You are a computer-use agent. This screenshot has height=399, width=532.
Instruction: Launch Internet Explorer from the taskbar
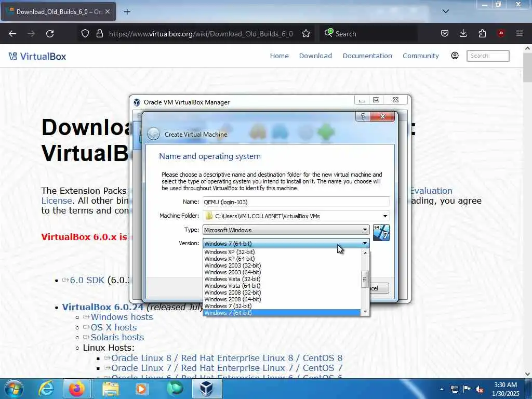(46, 389)
